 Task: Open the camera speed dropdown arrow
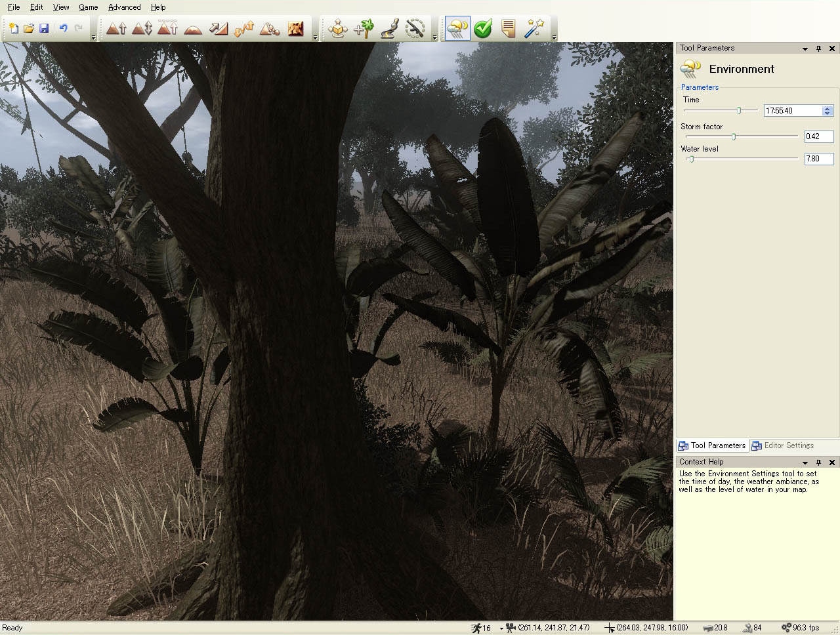(501, 628)
